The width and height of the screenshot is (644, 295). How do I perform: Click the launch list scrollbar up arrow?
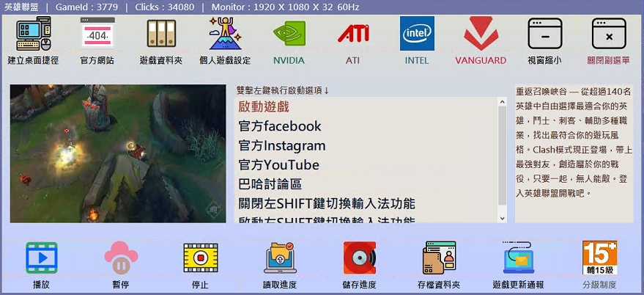click(503, 101)
